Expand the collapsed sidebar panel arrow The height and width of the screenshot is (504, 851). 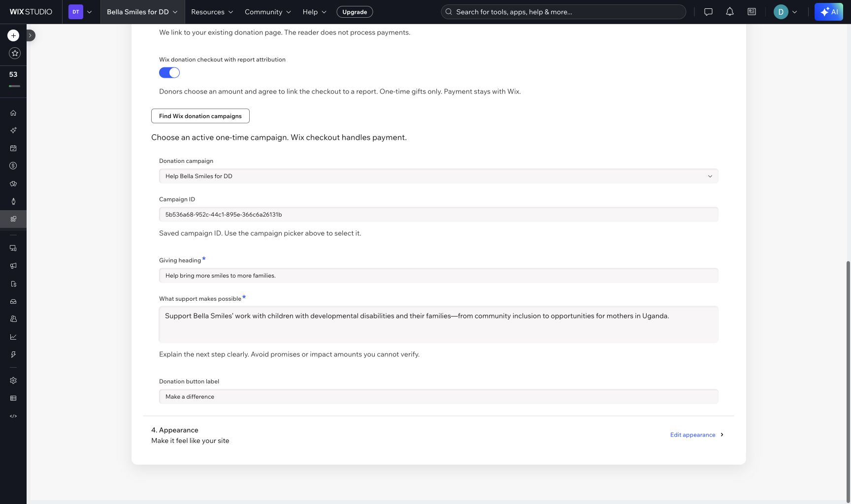click(x=30, y=35)
